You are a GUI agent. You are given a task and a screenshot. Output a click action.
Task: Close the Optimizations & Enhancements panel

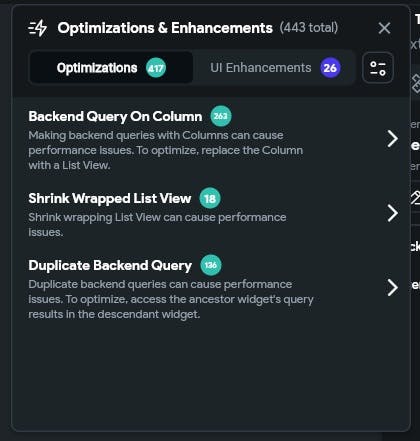tap(384, 28)
